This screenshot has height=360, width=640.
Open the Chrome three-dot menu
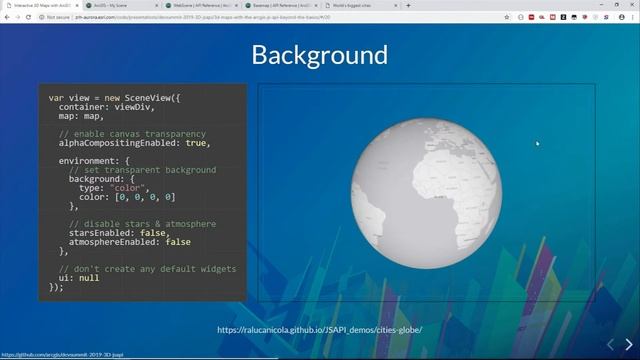point(633,17)
